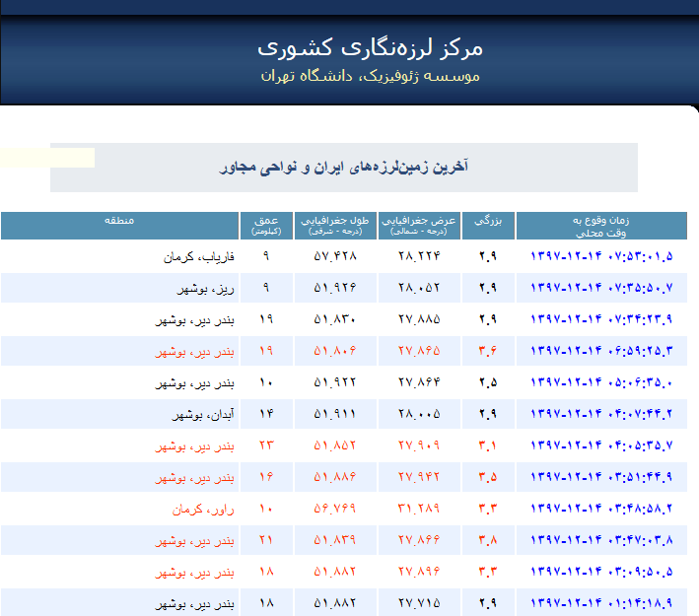Click the magnitude value ۲.۵
Screen dimensions: 699x616
point(488,382)
